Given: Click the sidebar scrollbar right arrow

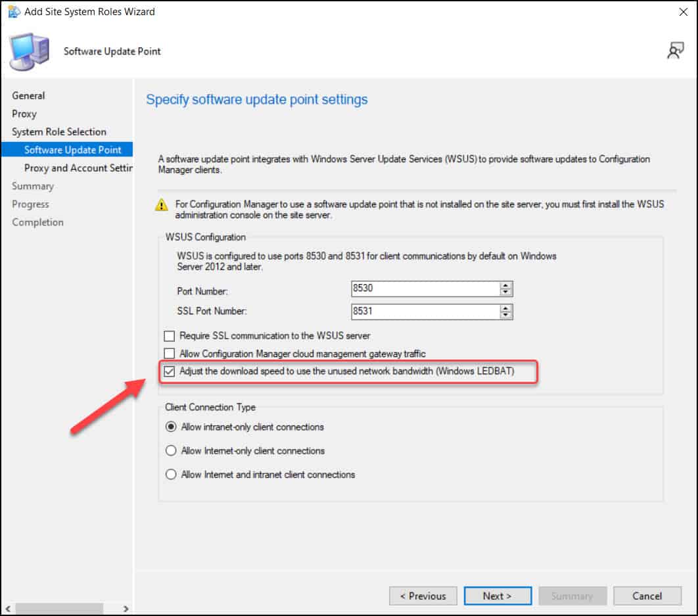Looking at the screenshot, I should 126,608.
